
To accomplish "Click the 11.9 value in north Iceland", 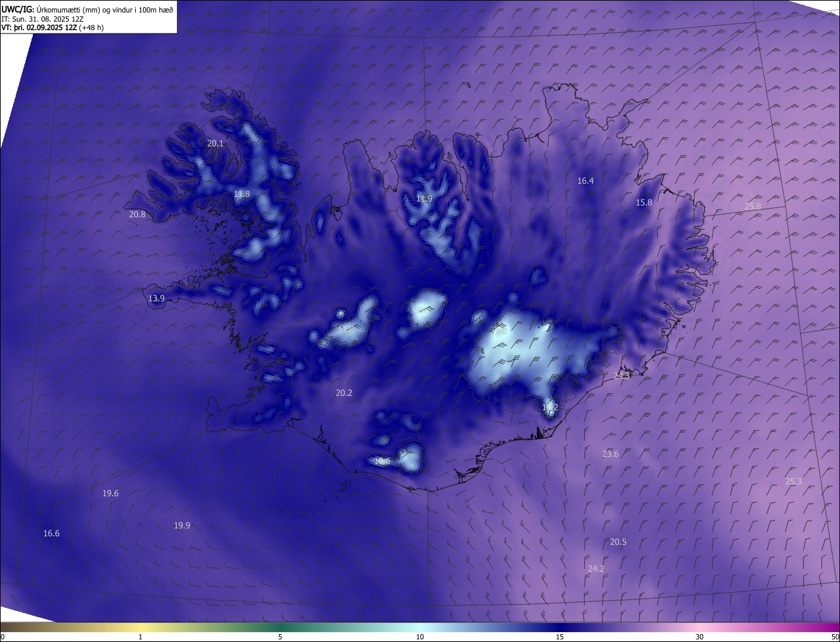I will tap(424, 198).
